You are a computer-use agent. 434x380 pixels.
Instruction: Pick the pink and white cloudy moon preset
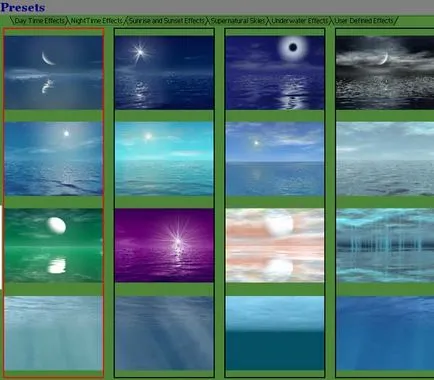tap(275, 246)
